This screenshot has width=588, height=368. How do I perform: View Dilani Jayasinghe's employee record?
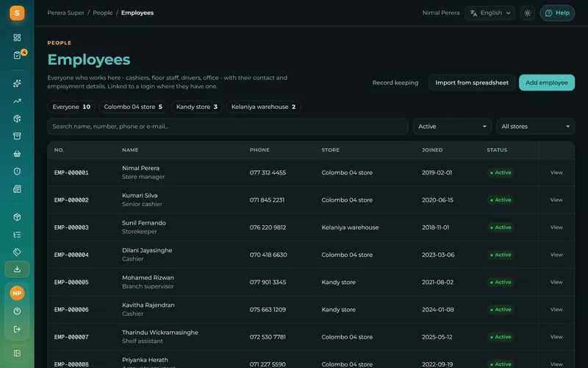[x=556, y=255]
